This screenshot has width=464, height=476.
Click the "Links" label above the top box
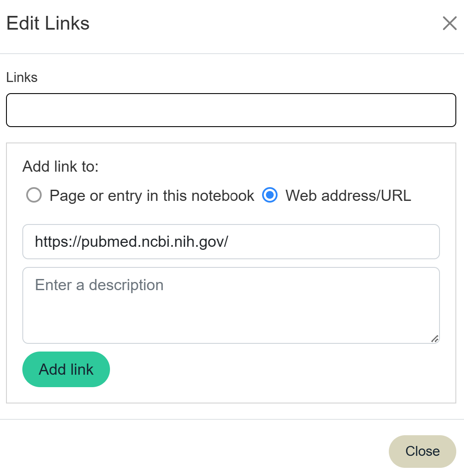pyautogui.click(x=22, y=78)
